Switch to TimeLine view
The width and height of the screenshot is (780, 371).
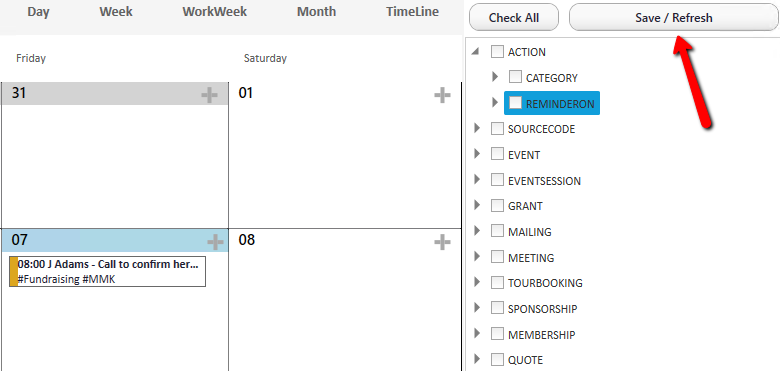coord(412,12)
